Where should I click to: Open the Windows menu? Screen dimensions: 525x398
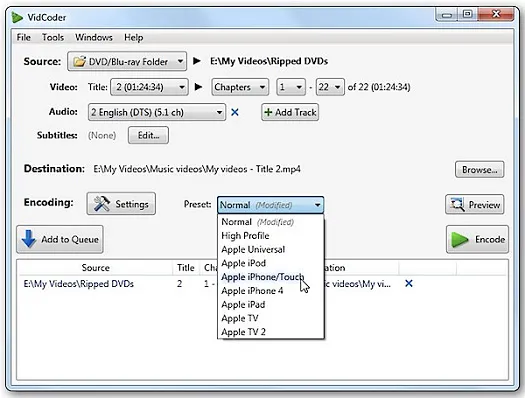(x=94, y=37)
